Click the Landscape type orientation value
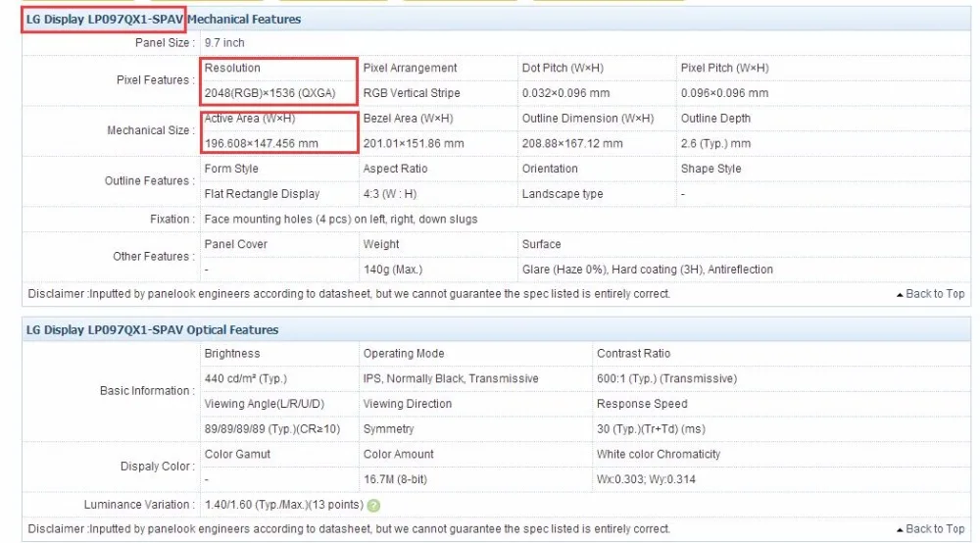Viewport: 980px width, 543px height. (x=563, y=194)
